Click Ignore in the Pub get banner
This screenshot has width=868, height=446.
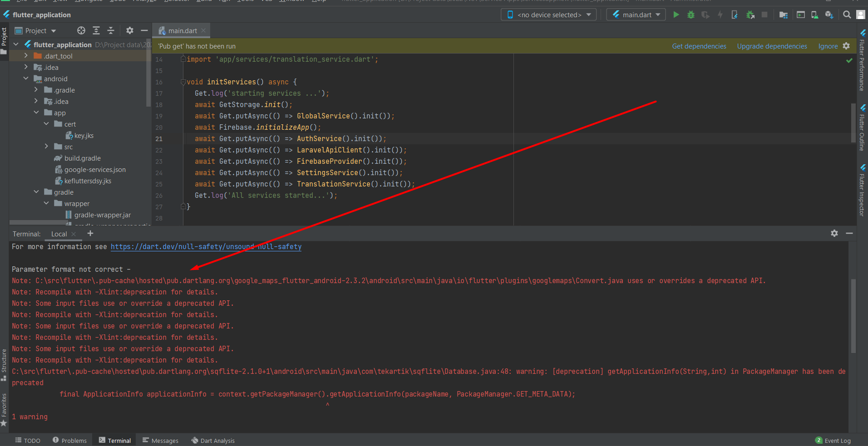coord(828,46)
